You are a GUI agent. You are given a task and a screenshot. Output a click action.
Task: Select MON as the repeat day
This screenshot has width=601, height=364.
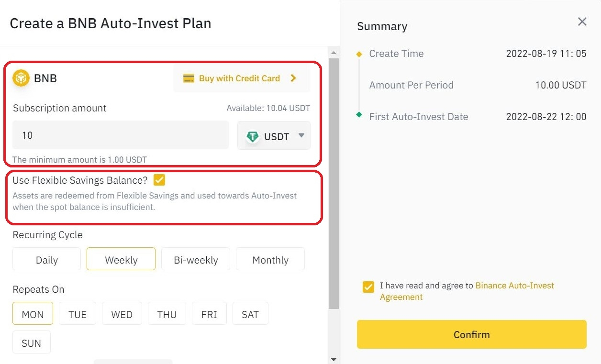(x=33, y=314)
